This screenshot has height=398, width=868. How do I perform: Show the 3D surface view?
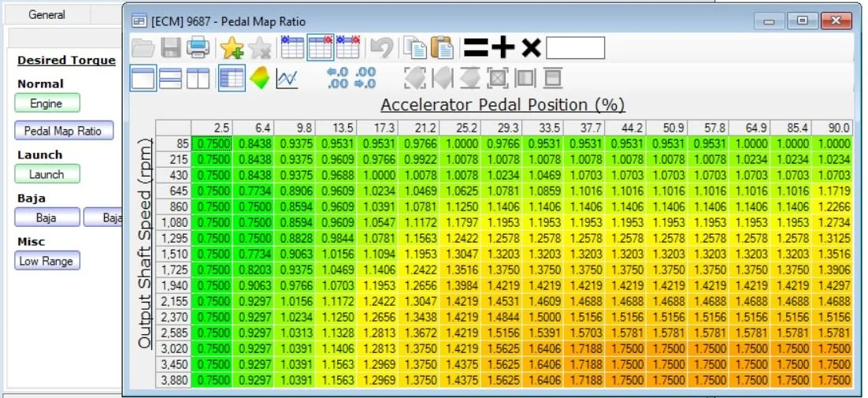[260, 78]
